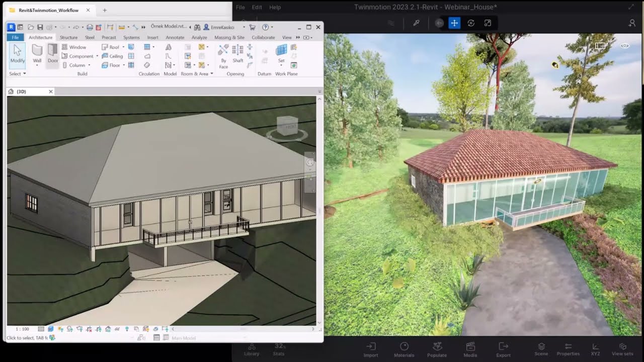Viewport: 644px width, 362px height.
Task: Select Revit&Twinmotion_Workflow Explorer tab
Action: (48, 10)
